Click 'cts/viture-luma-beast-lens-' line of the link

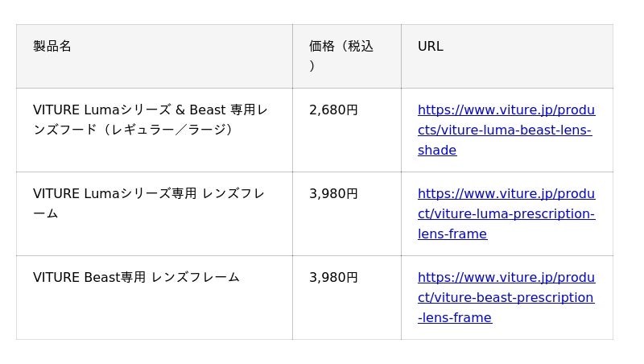pyautogui.click(x=504, y=130)
